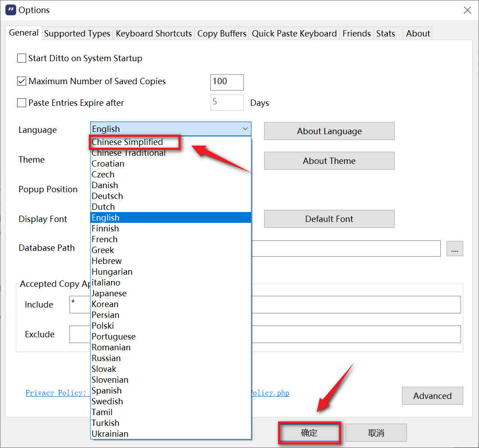Choose Portuguese from the language list

click(171, 337)
